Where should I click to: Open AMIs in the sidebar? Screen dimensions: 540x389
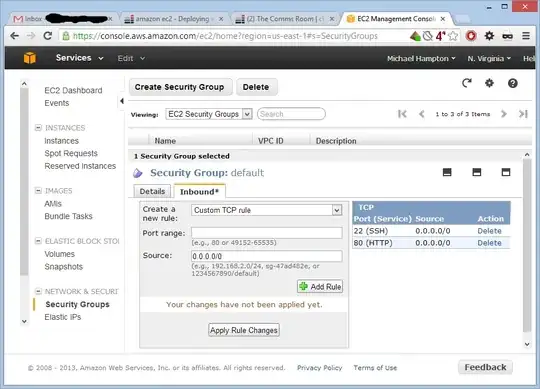coord(53,204)
